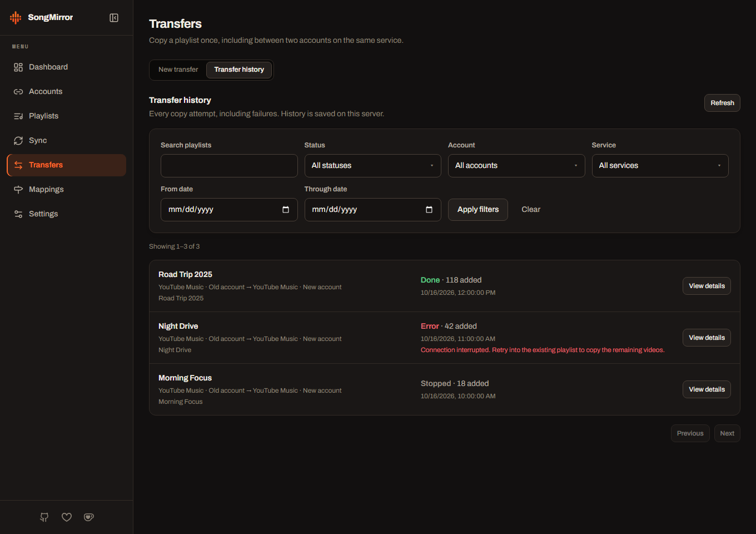Image resolution: width=756 pixels, height=534 pixels.
Task: Go to the Previous page of results
Action: pos(690,433)
